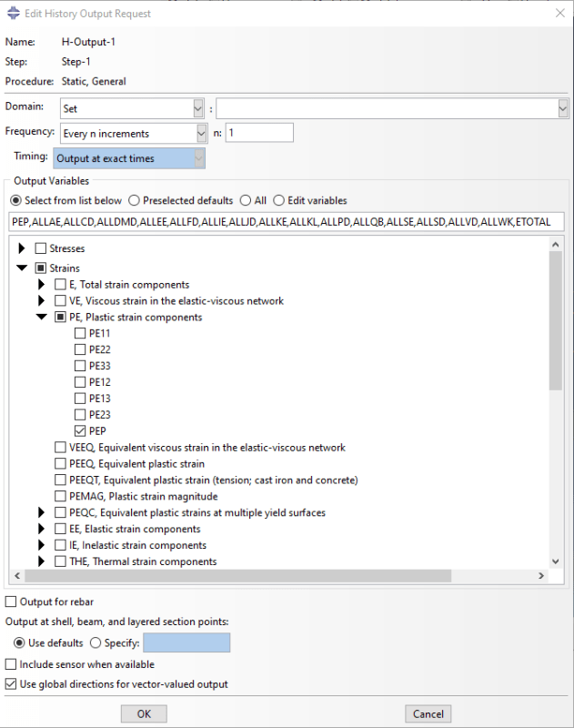Select the 'Select from list below' radio button

(15, 200)
